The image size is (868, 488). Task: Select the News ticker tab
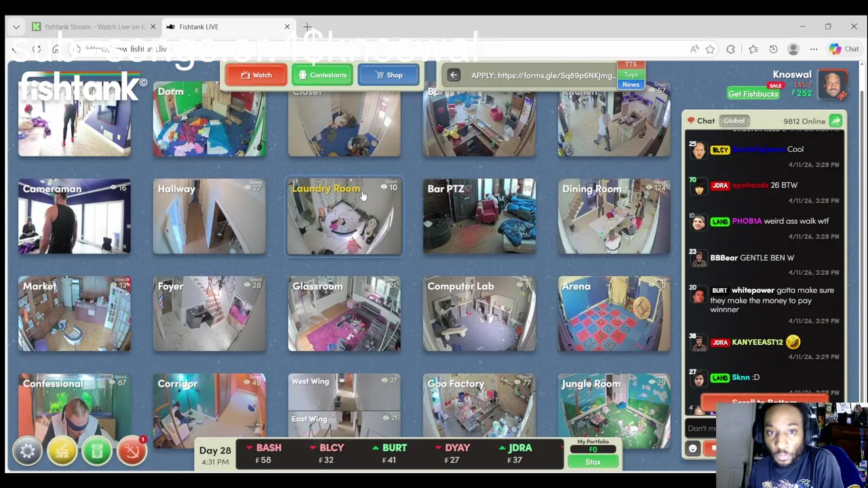(631, 85)
